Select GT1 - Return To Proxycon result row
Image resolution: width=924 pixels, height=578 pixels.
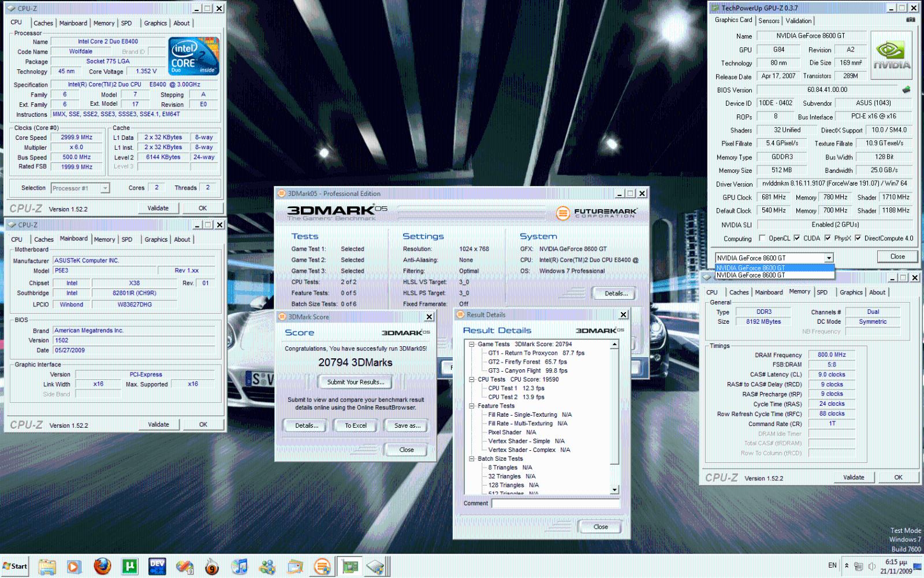536,353
